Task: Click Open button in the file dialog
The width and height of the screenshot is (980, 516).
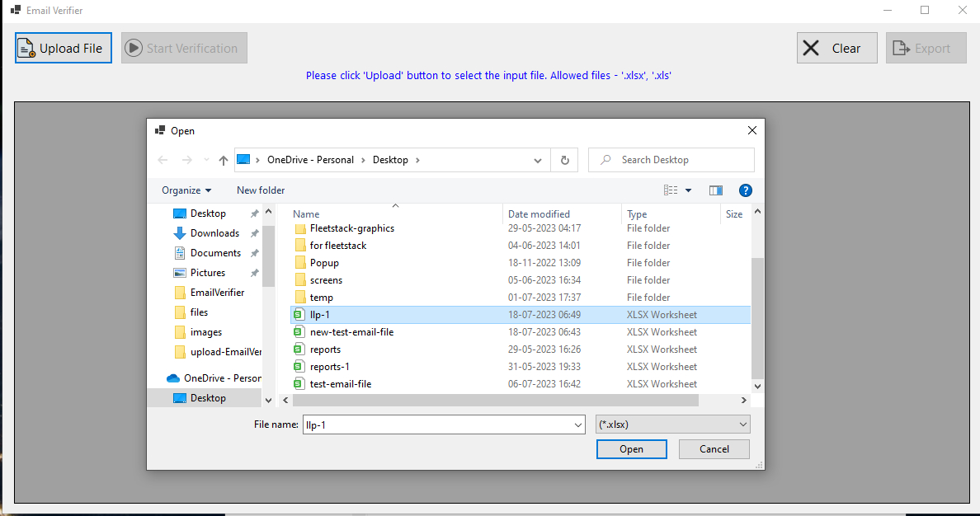Action: 631,449
